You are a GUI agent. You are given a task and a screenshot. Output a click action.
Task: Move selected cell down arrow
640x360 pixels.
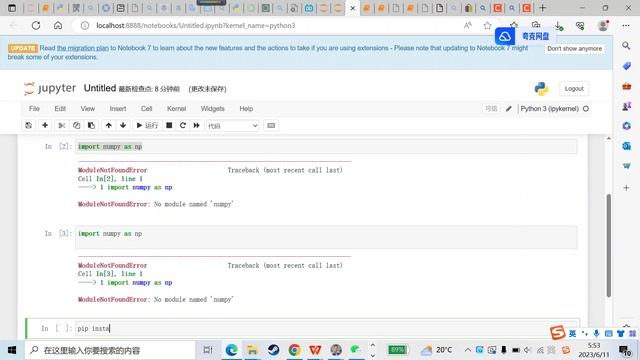tap(123, 125)
